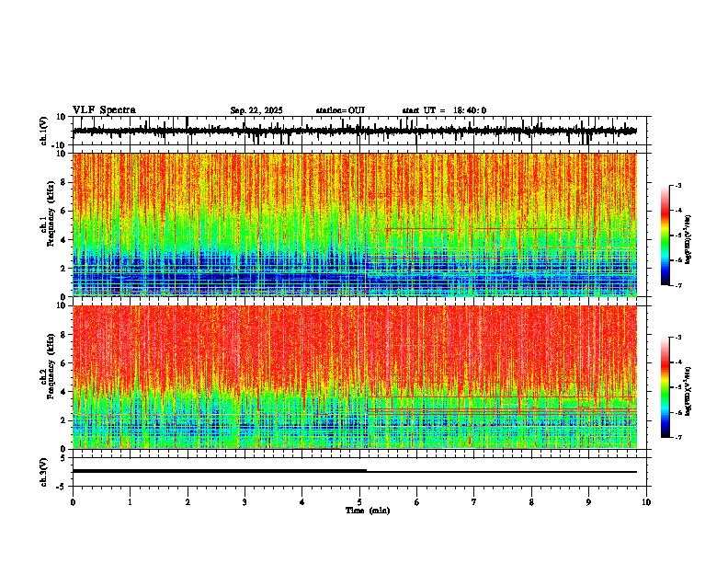Screen dimensions: 728x563
Task: Click the time axis tick '1'
Action: 130,502
